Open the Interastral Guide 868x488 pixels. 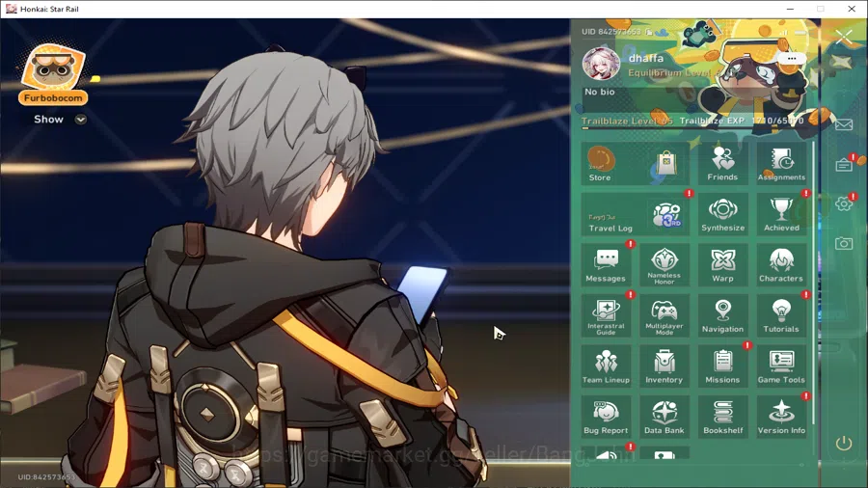click(606, 316)
